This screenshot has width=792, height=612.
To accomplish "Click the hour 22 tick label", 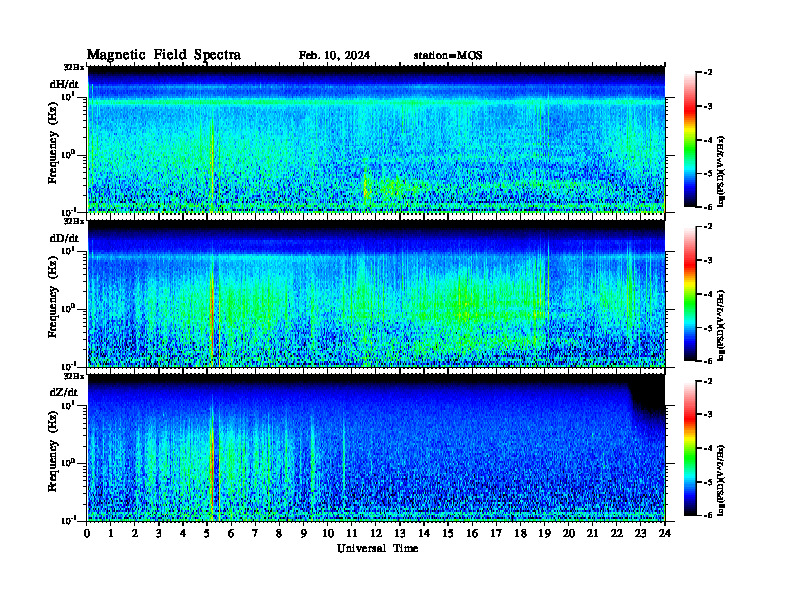I will tap(617, 534).
